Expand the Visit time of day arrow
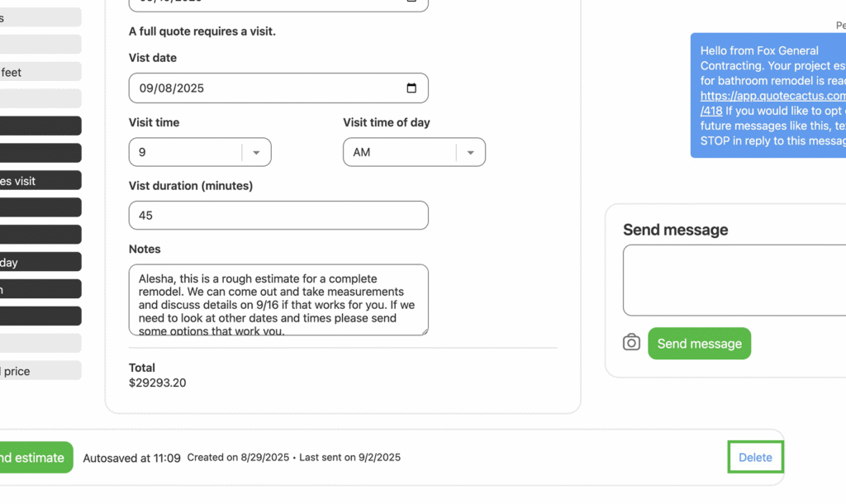 click(470, 152)
